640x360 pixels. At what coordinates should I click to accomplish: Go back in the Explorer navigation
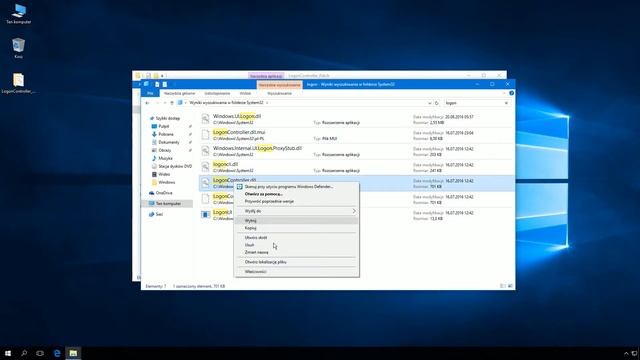[x=147, y=103]
